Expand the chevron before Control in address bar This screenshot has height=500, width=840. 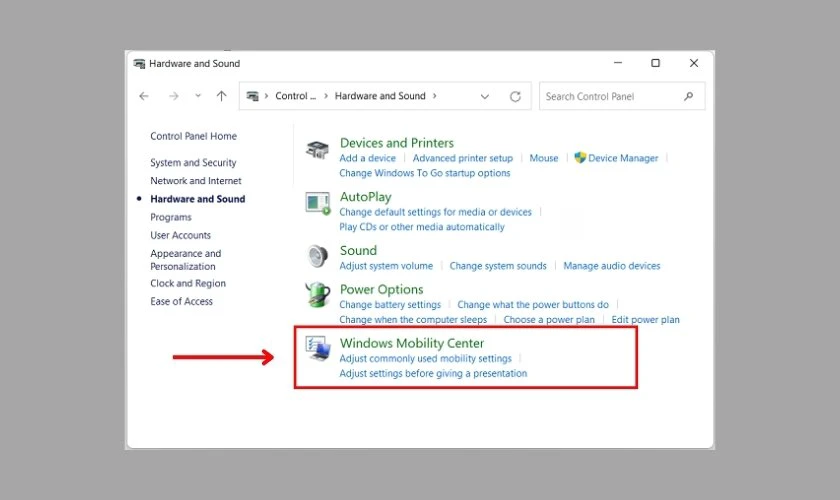click(266, 96)
